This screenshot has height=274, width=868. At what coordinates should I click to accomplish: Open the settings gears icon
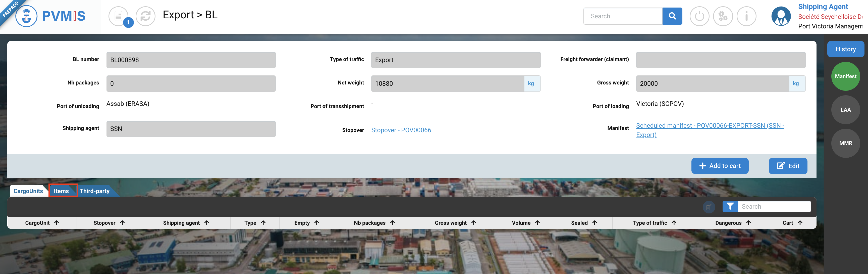[x=723, y=16]
